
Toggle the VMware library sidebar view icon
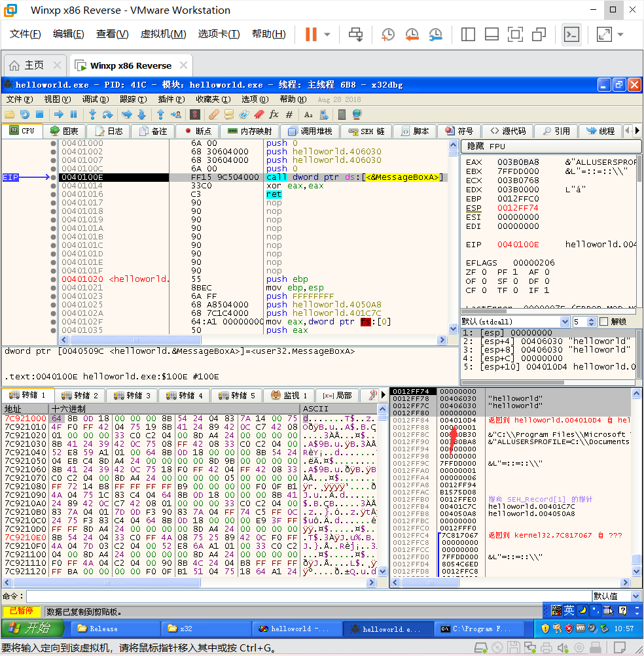click(x=468, y=34)
